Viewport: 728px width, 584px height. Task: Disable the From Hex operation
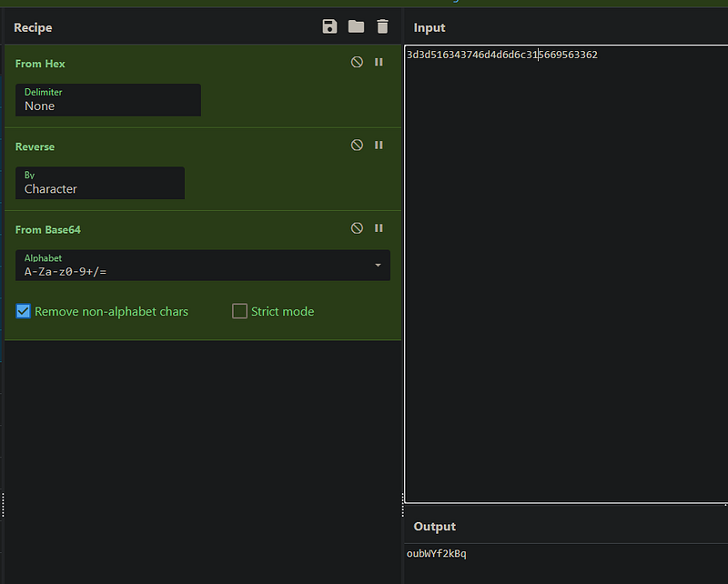[x=357, y=62]
